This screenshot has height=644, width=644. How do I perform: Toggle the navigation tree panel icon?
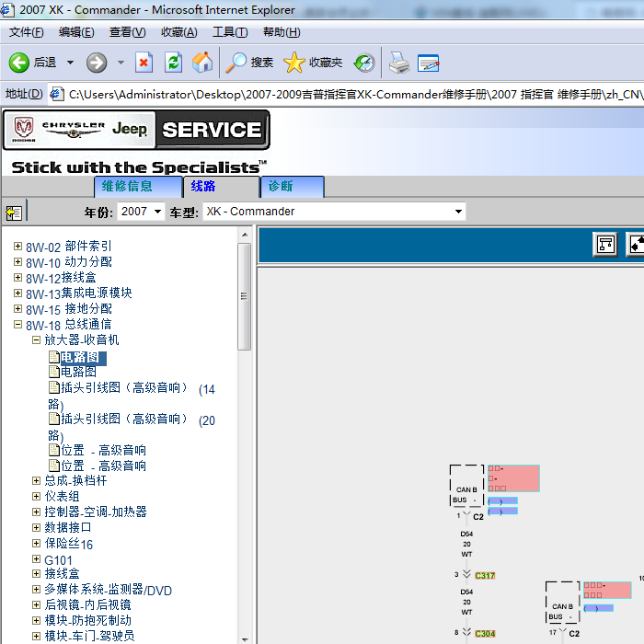[x=14, y=213]
